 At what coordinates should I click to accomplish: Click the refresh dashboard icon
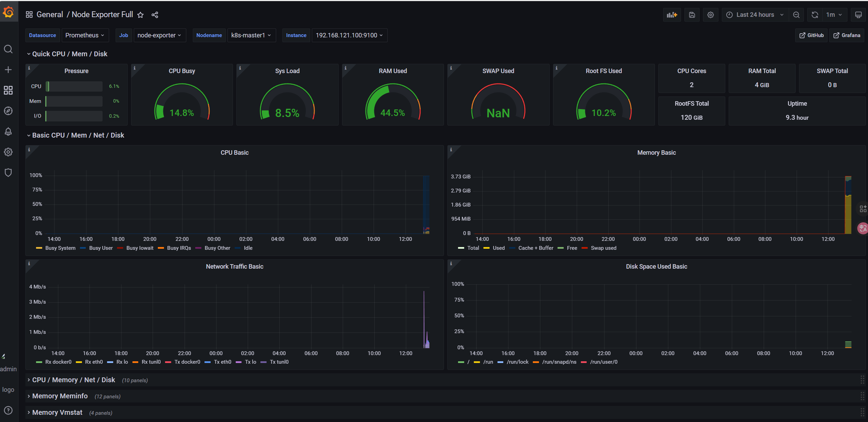point(815,15)
